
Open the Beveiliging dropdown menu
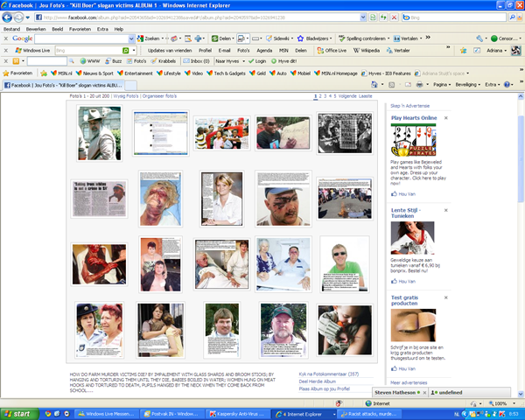(468, 84)
